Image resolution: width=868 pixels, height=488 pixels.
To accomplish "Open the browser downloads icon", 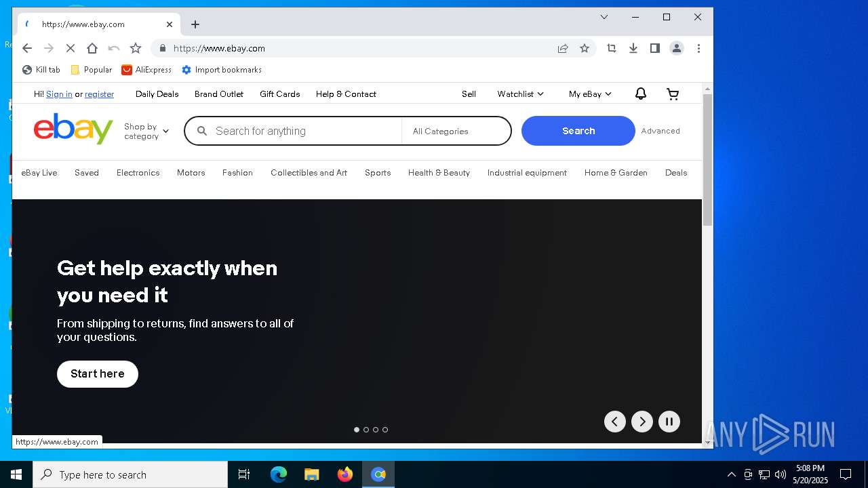I will (x=633, y=48).
